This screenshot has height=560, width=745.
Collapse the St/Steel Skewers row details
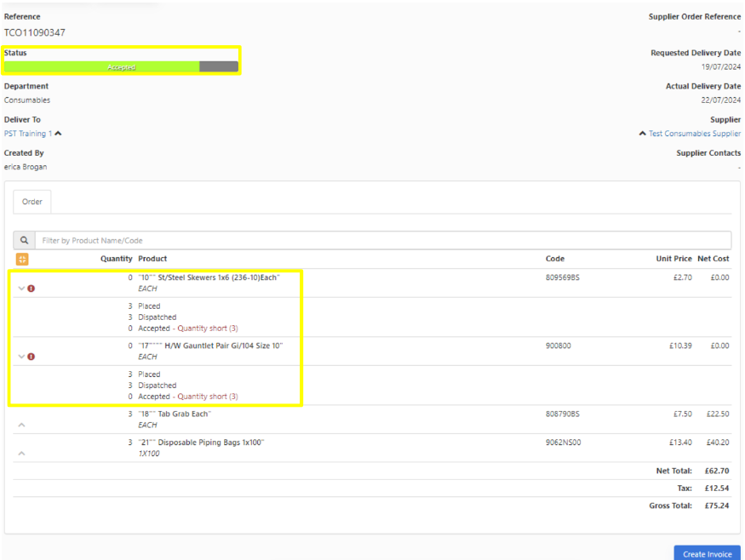pos(21,289)
